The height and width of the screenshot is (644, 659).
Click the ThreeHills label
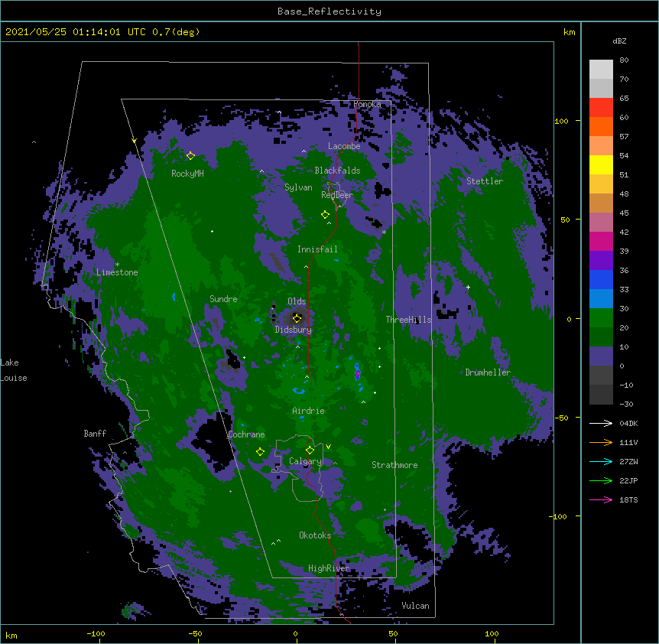pyautogui.click(x=408, y=320)
